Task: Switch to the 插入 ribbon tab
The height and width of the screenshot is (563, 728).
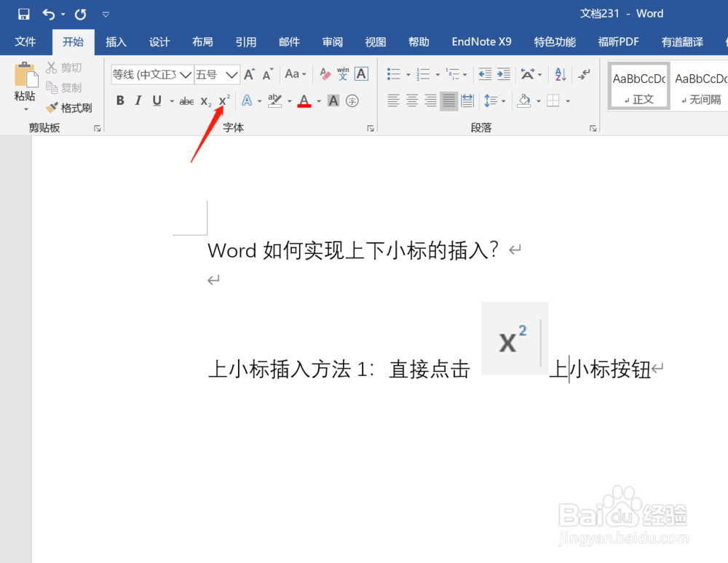Action: coord(116,41)
